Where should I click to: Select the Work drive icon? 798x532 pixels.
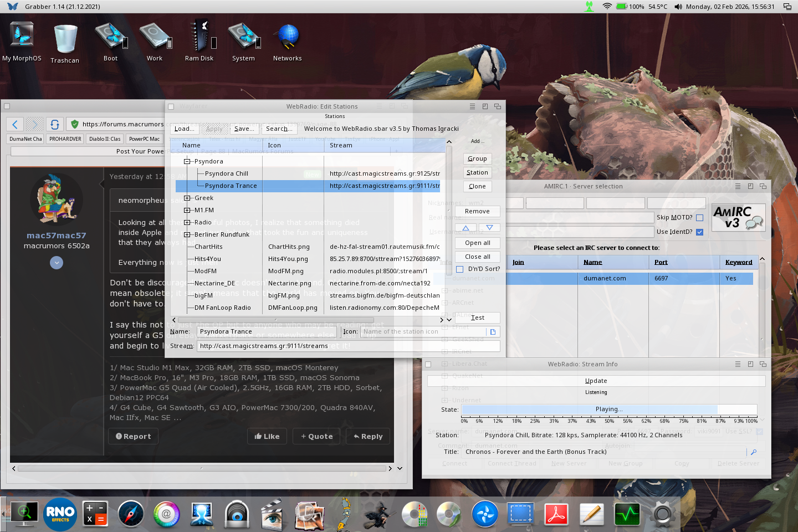pos(155,41)
